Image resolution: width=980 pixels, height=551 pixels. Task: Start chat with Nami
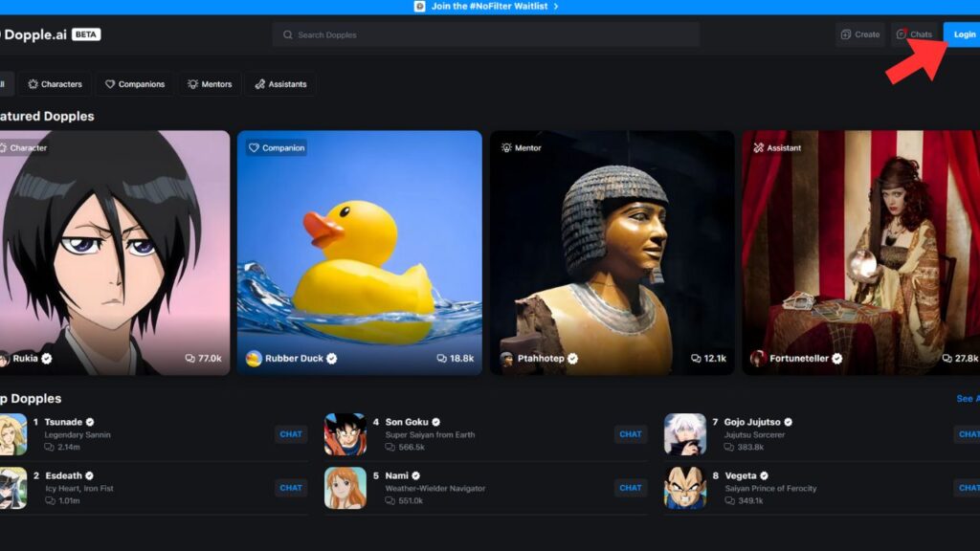(x=631, y=488)
